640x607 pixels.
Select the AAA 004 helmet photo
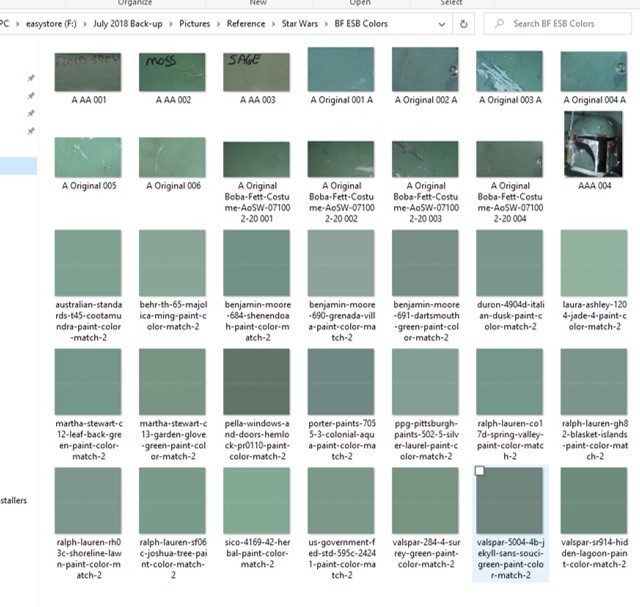[593, 145]
